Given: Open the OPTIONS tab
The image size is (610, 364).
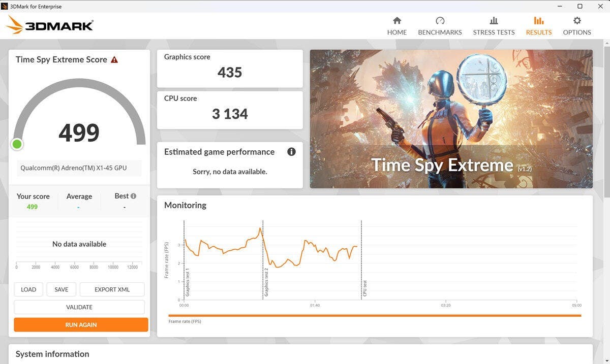Looking at the screenshot, I should click(577, 26).
